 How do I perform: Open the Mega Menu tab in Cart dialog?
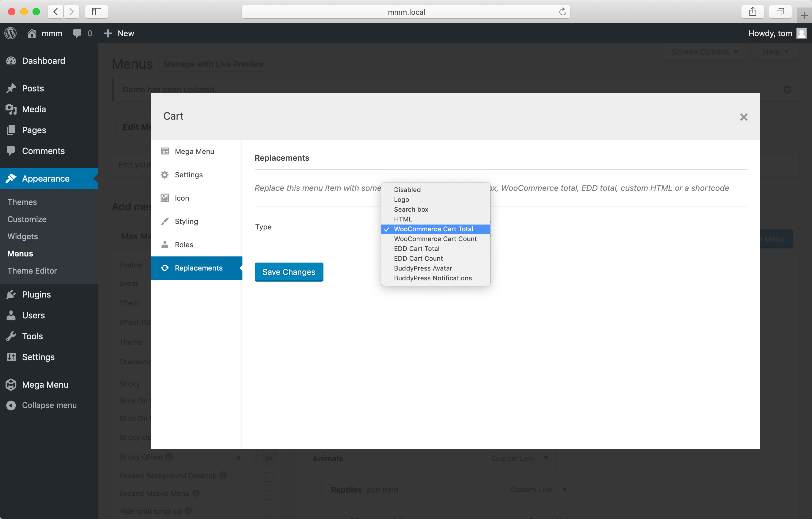(x=197, y=151)
